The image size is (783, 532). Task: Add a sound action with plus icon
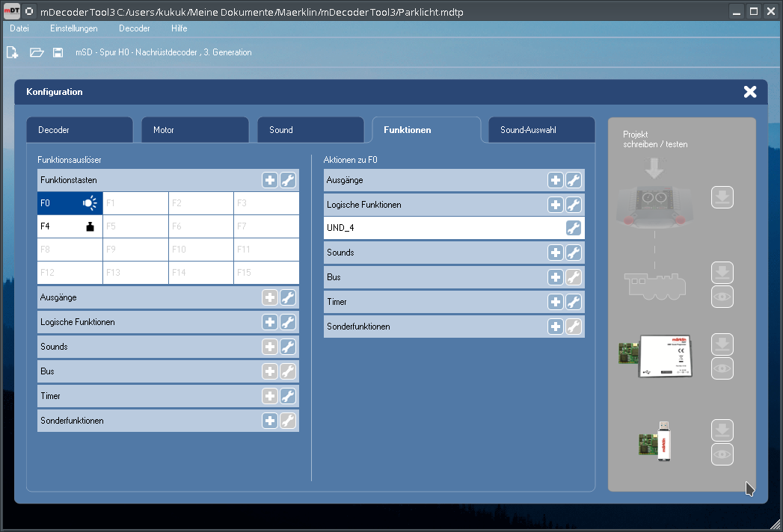click(x=556, y=253)
